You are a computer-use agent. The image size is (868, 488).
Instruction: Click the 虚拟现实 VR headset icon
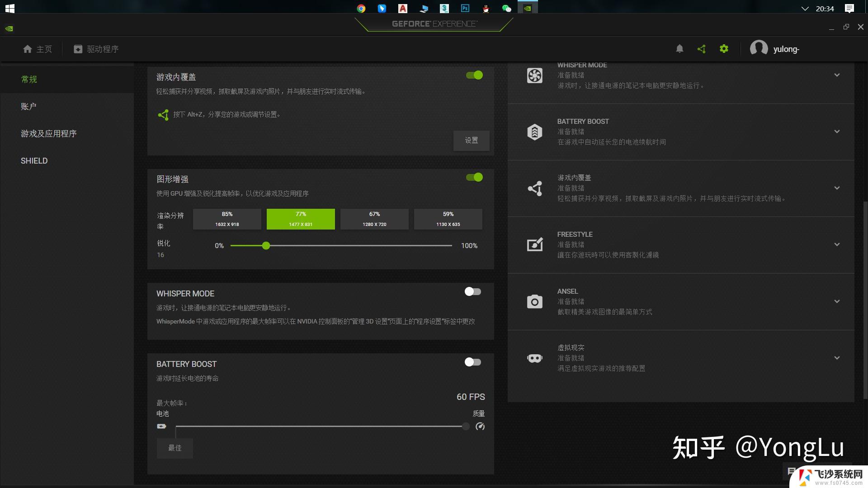tap(535, 358)
